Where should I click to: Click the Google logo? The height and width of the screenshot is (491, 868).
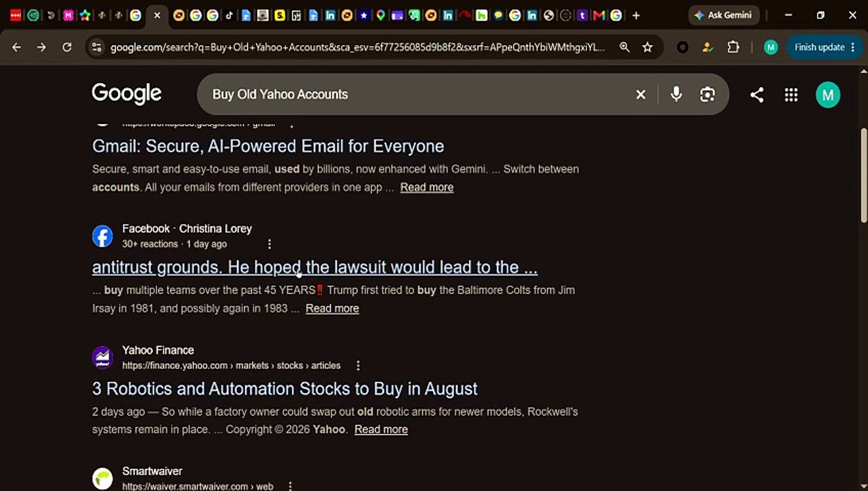click(x=127, y=94)
